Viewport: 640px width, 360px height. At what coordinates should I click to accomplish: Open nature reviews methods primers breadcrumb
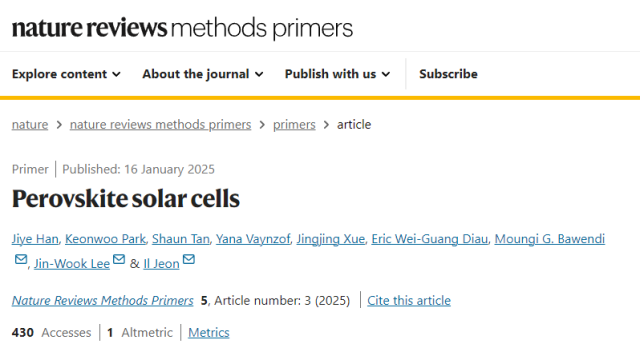pos(160,124)
